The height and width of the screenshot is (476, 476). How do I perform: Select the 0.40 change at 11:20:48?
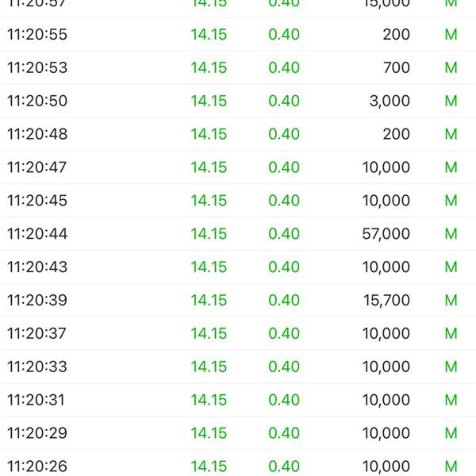point(284,134)
